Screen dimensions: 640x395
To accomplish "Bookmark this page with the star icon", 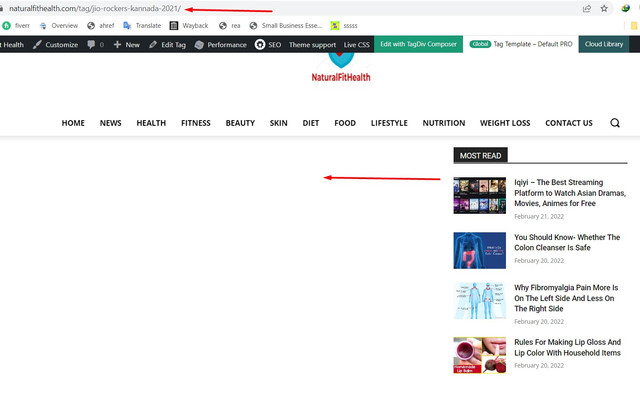I will [x=604, y=8].
